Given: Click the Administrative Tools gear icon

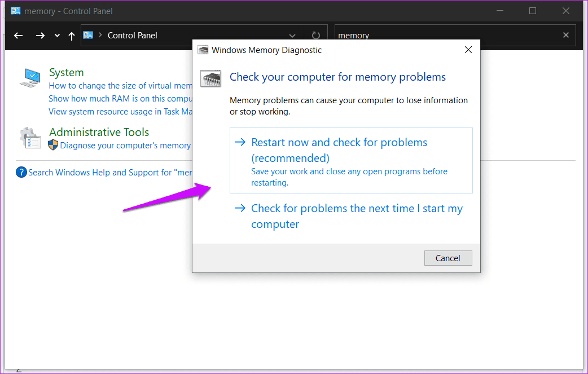Looking at the screenshot, I should pyautogui.click(x=30, y=138).
